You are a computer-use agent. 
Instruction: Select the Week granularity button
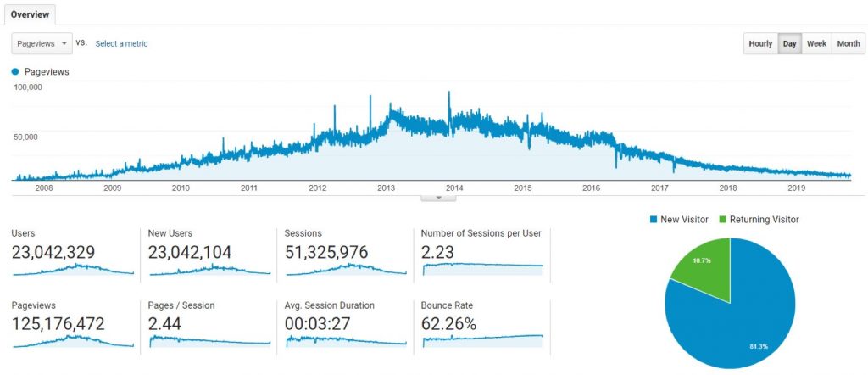tap(816, 44)
